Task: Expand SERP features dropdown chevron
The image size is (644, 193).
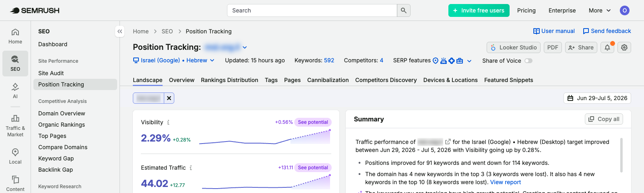Action: pyautogui.click(x=469, y=61)
